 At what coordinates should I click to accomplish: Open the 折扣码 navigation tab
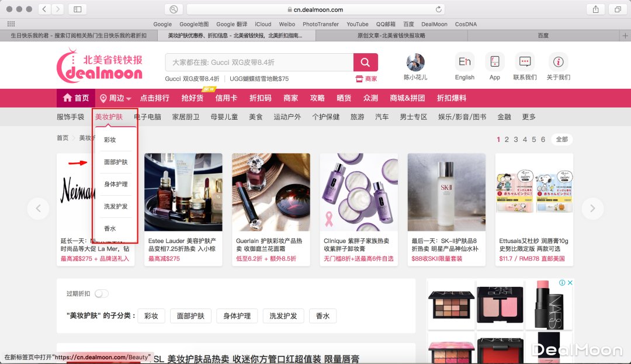[260, 98]
